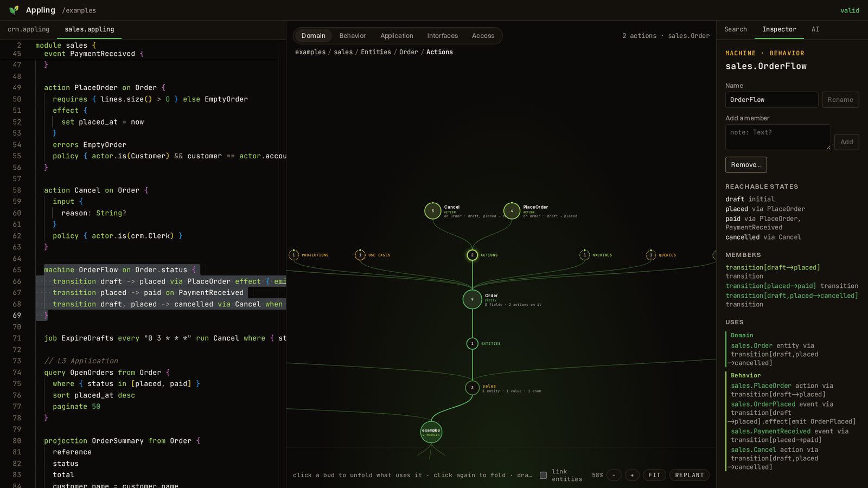
Task: Click the sales breadcrumb segment
Action: [343, 52]
